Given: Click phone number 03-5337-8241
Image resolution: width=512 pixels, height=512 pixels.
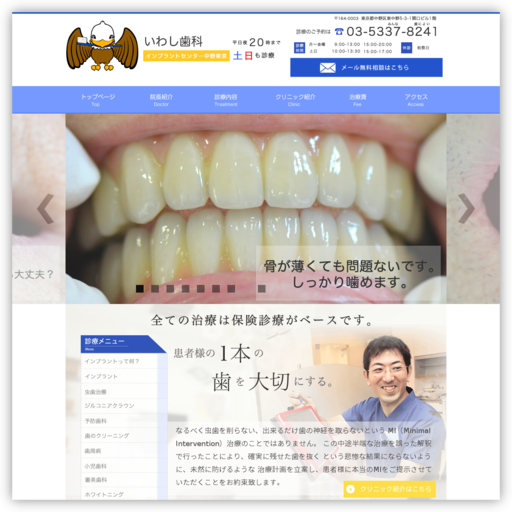Looking at the screenshot, I should click(392, 31).
